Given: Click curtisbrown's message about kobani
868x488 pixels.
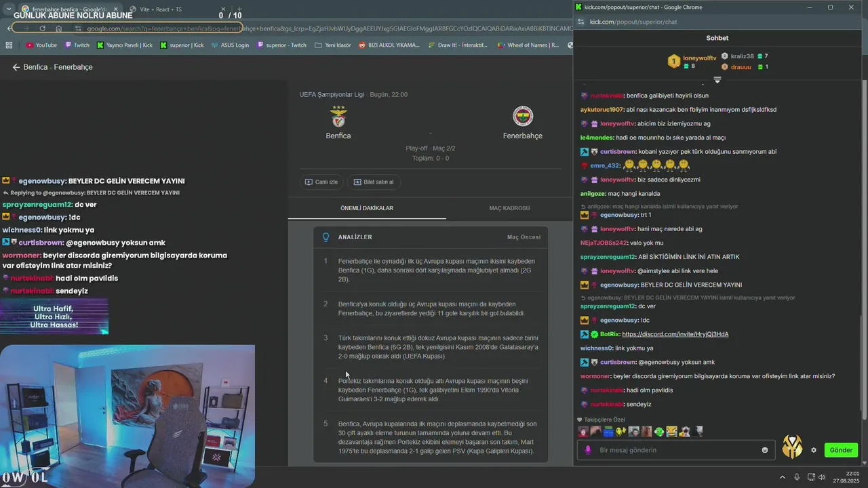Looking at the screenshot, I should [702, 152].
